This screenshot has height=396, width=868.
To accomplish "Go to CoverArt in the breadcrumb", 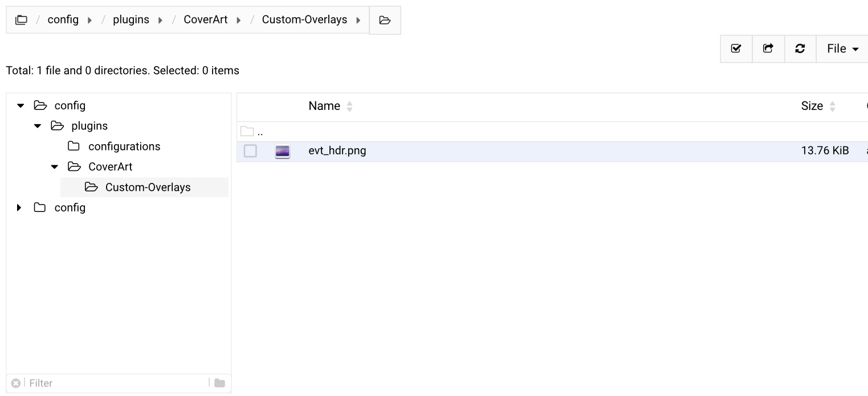I will coord(205,20).
